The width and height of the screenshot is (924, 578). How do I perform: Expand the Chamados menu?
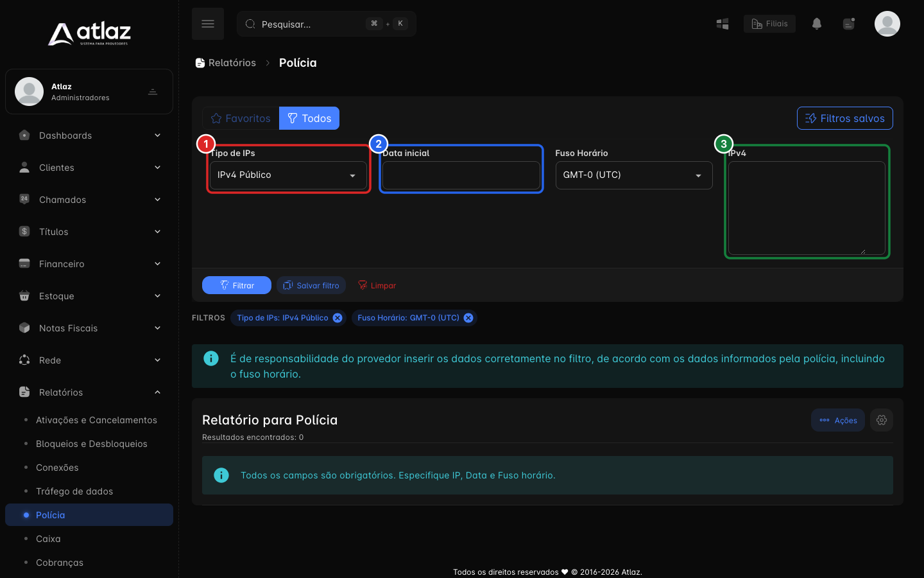(x=89, y=200)
